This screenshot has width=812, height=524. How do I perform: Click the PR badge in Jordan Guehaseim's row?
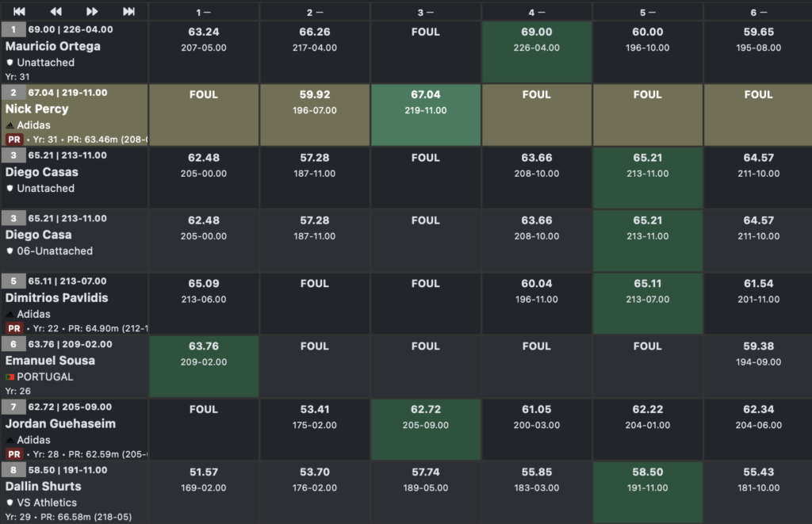coord(13,454)
